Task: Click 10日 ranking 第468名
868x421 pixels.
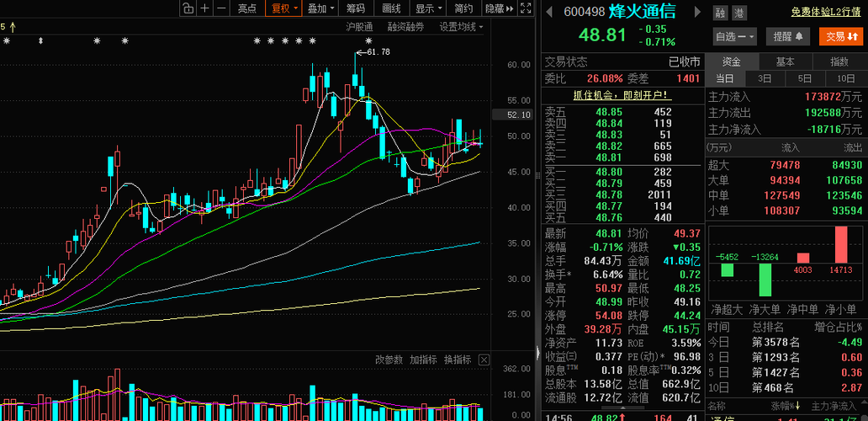Action: coord(774,387)
